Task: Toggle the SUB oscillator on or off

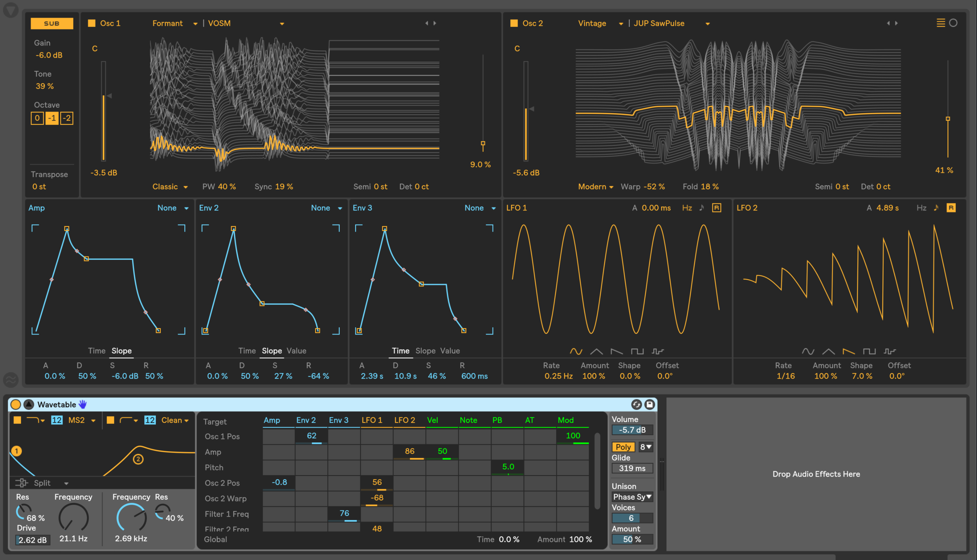Action: coord(52,23)
